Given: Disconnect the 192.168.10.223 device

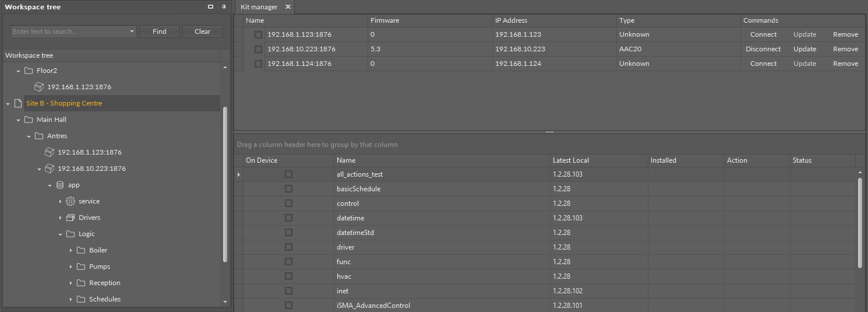Looking at the screenshot, I should [763, 49].
